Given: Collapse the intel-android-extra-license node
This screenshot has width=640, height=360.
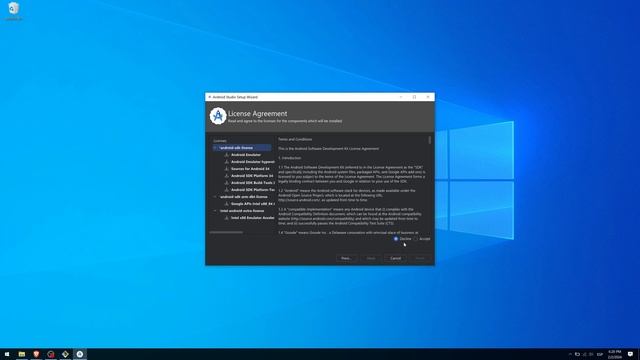Looking at the screenshot, I should [x=215, y=211].
